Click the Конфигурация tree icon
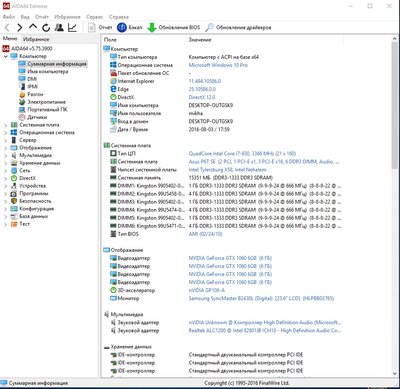The height and width of the screenshot is (389, 400). 14,209
